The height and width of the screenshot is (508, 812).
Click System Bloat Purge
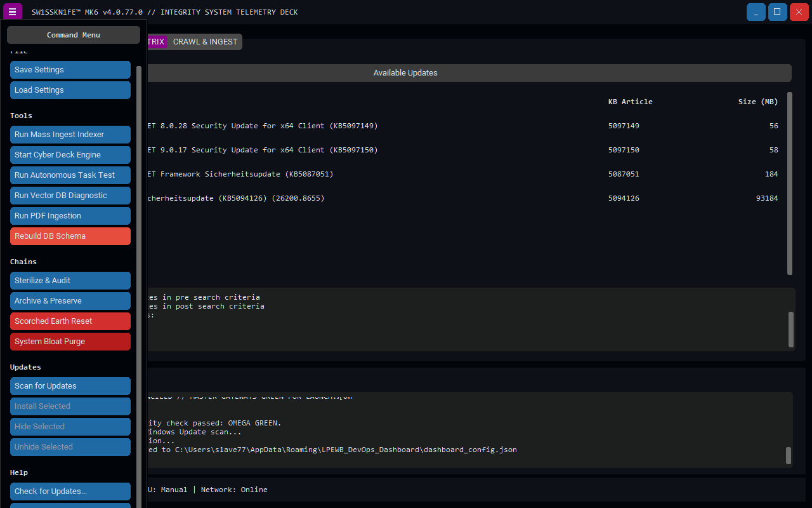point(70,342)
